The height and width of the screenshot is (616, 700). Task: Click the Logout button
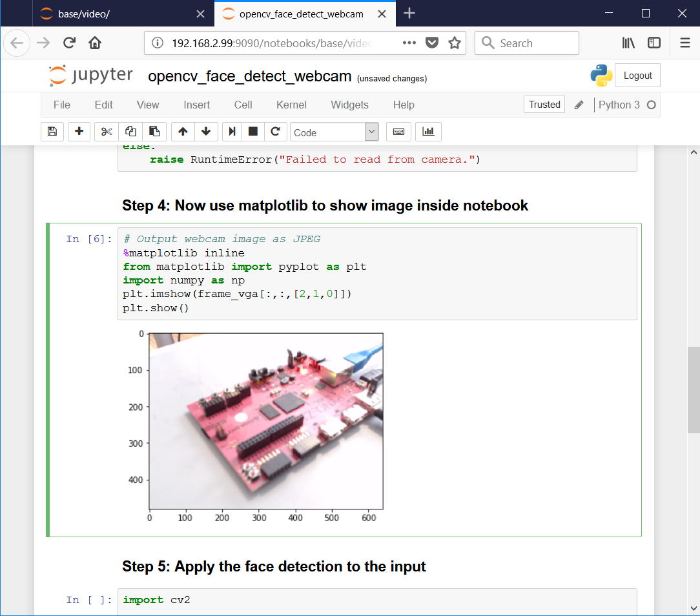tap(637, 76)
